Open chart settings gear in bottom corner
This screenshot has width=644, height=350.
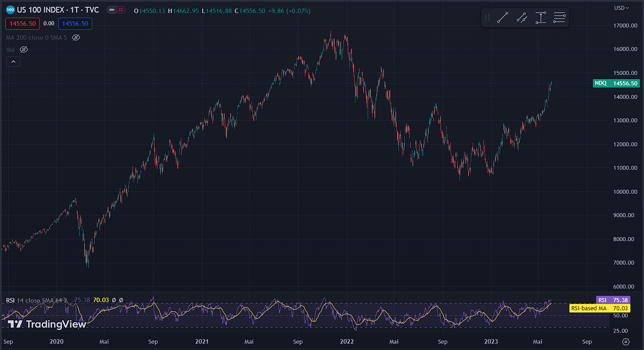[626, 341]
